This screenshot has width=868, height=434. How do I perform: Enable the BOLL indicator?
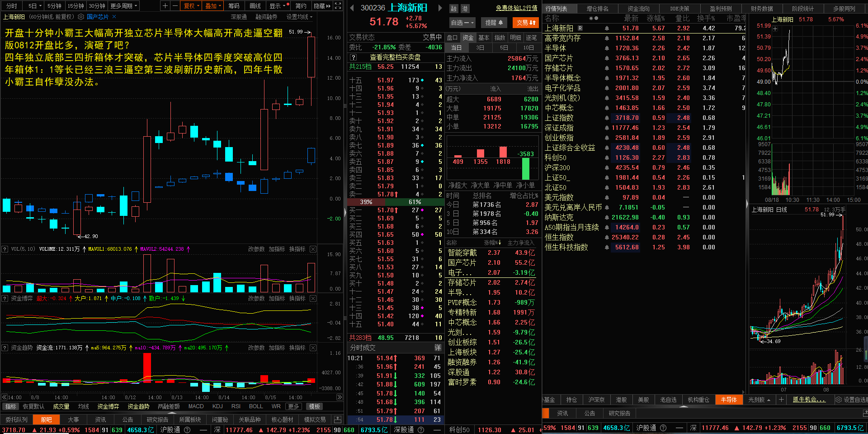pos(256,406)
